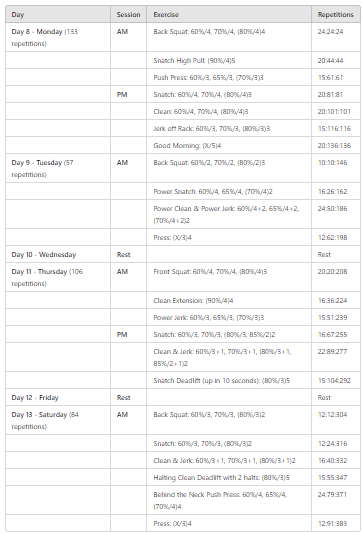Click the Day 13 - Saturday cell
The width and height of the screenshot is (363, 533).
coord(58,420)
